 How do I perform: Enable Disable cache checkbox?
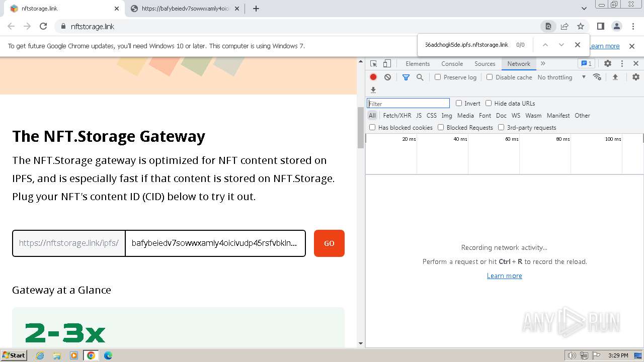tap(490, 77)
